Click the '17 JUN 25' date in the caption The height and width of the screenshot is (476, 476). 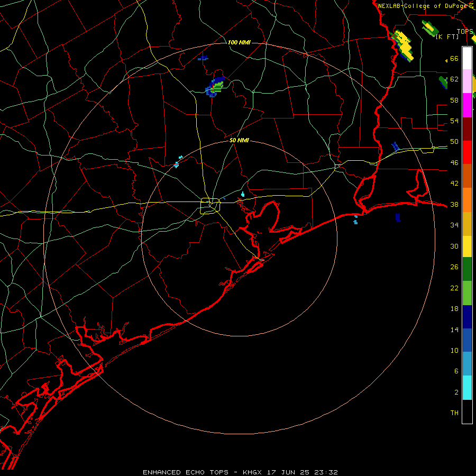pos(289,472)
